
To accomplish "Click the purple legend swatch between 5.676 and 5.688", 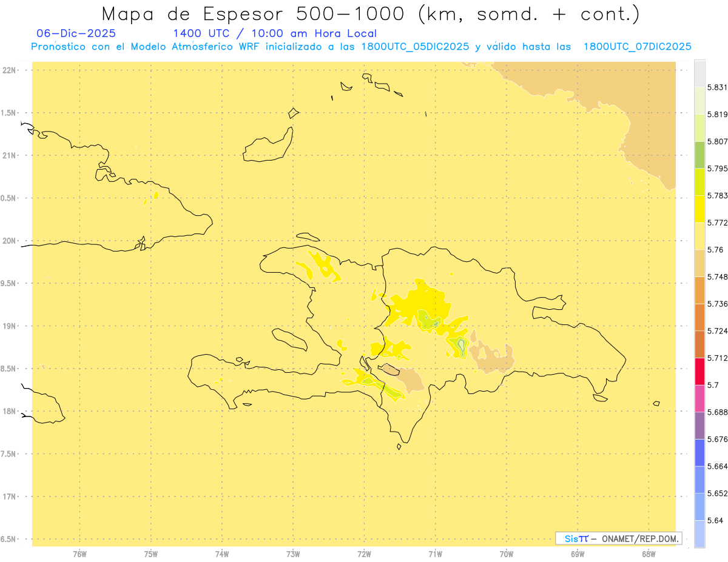I will (699, 425).
